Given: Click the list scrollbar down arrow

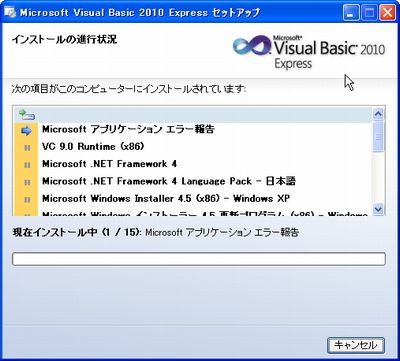Looking at the screenshot, I should pos(378,209).
